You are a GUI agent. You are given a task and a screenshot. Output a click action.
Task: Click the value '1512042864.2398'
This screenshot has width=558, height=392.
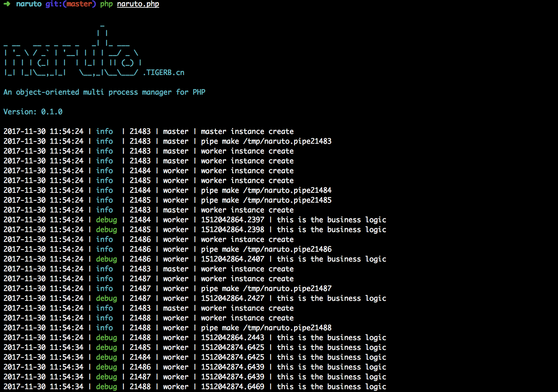point(233,230)
